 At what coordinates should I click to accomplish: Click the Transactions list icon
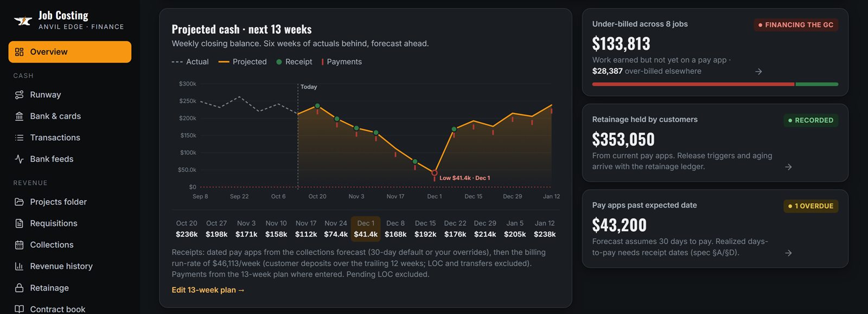click(20, 137)
